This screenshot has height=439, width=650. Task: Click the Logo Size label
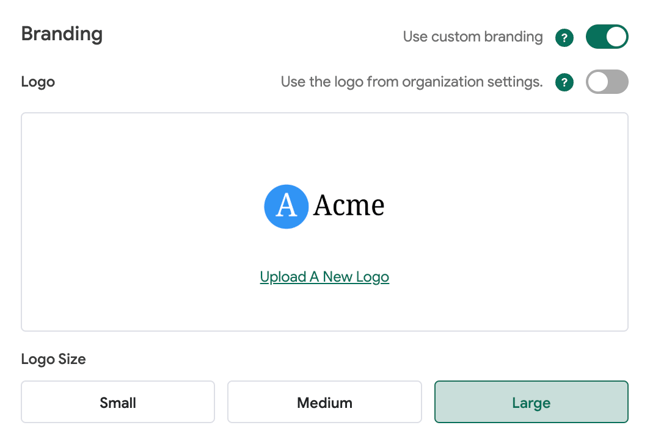53,359
